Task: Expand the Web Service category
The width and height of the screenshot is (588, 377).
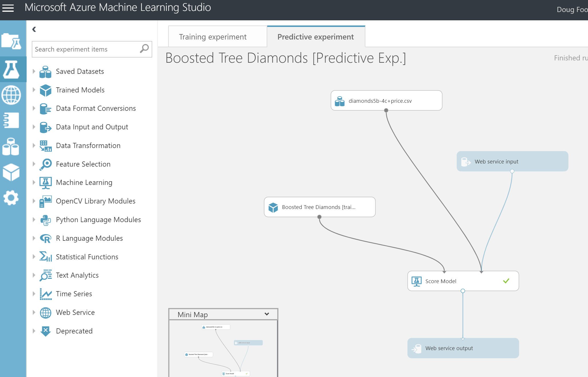Action: click(34, 312)
